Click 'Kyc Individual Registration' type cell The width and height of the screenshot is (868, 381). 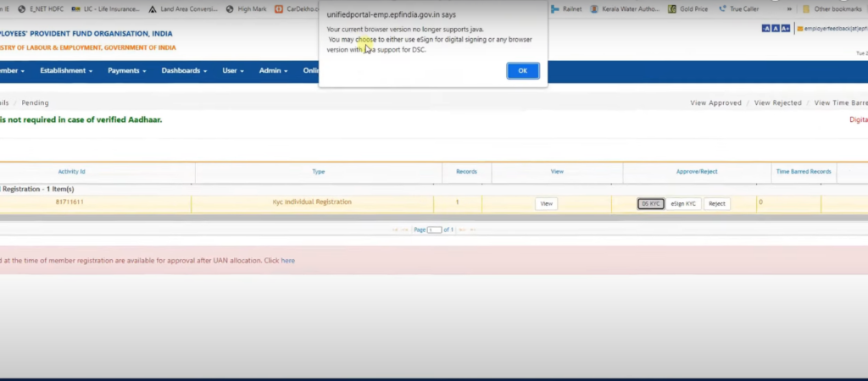pos(312,202)
